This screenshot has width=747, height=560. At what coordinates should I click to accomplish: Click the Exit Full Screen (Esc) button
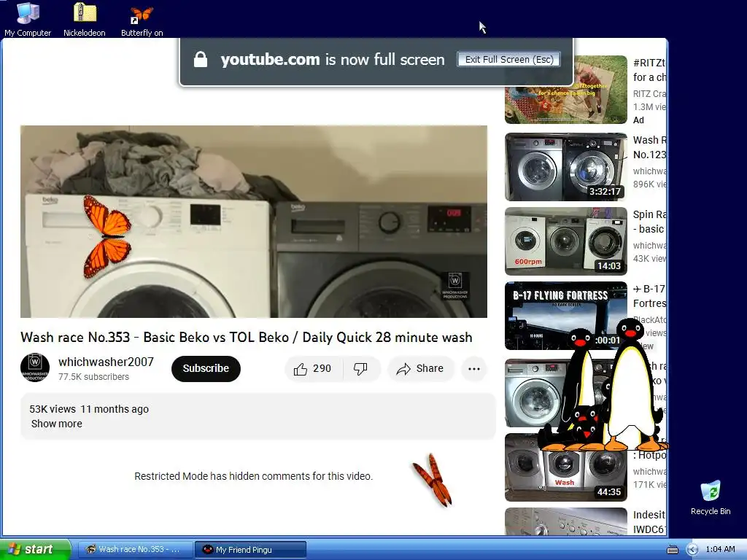508,60
